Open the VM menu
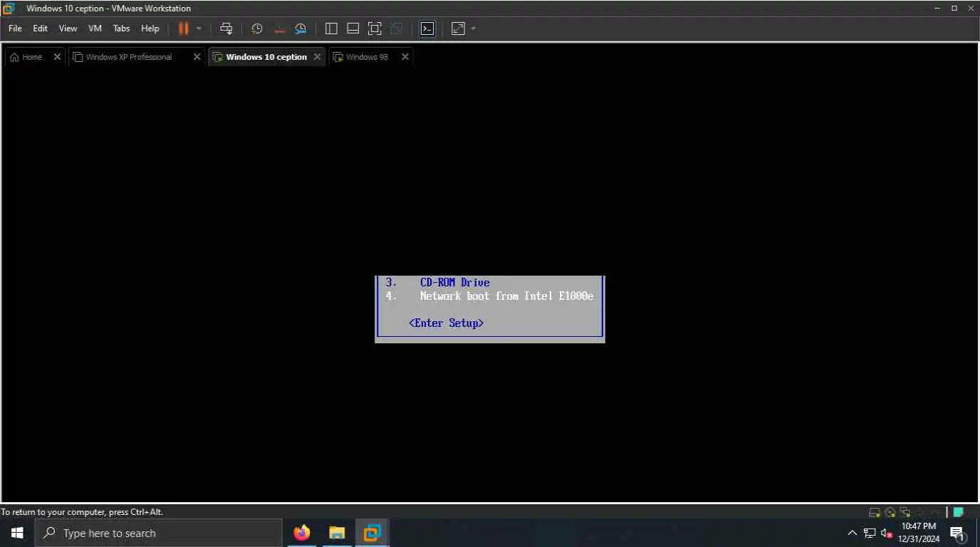The width and height of the screenshot is (980, 547). coord(95,28)
